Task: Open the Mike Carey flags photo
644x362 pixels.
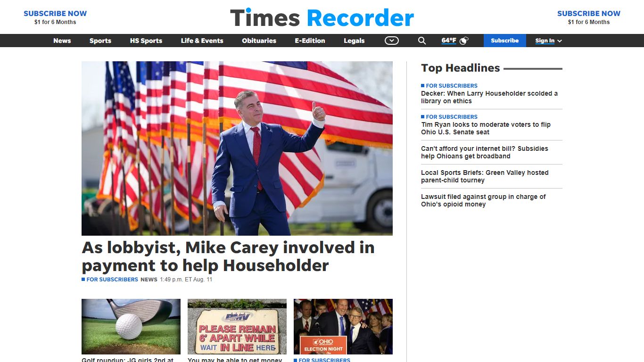Action: coord(237,148)
